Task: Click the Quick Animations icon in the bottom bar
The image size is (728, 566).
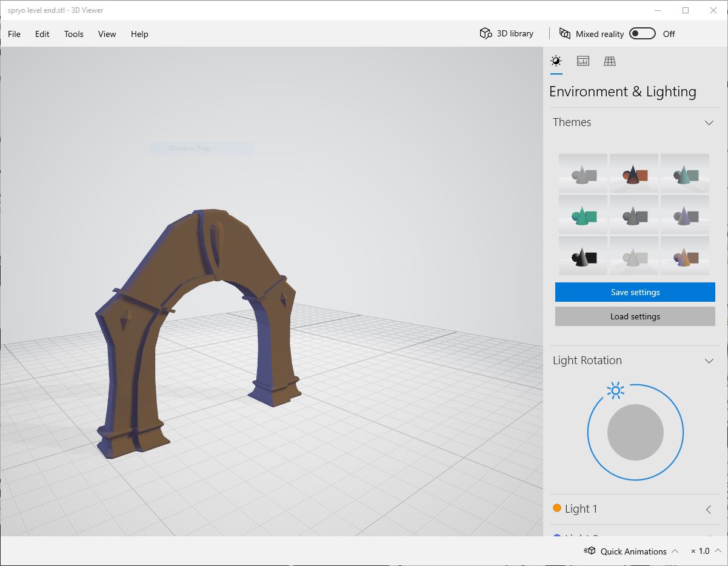Action: [x=590, y=551]
